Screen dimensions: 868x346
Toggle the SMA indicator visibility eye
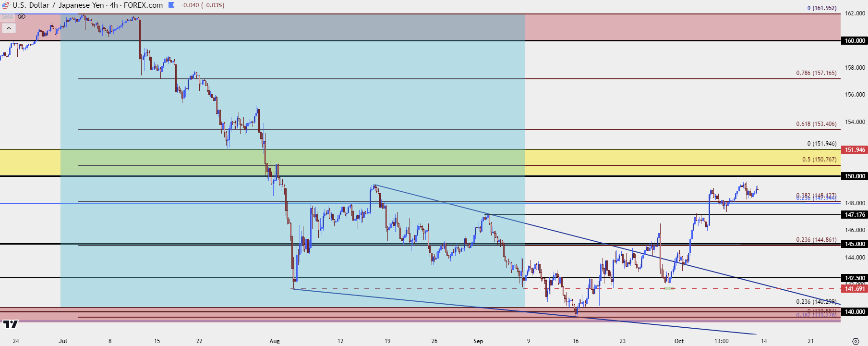(x=22, y=17)
